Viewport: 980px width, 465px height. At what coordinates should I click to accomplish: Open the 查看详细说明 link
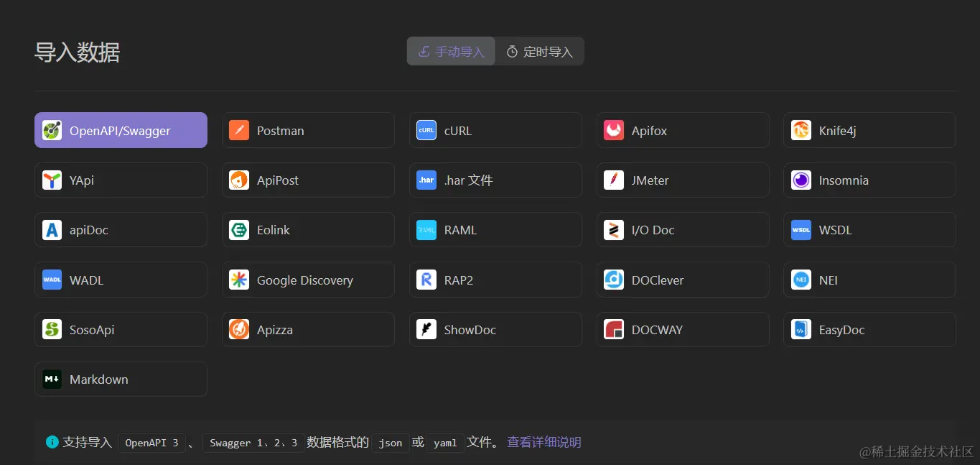click(x=544, y=442)
